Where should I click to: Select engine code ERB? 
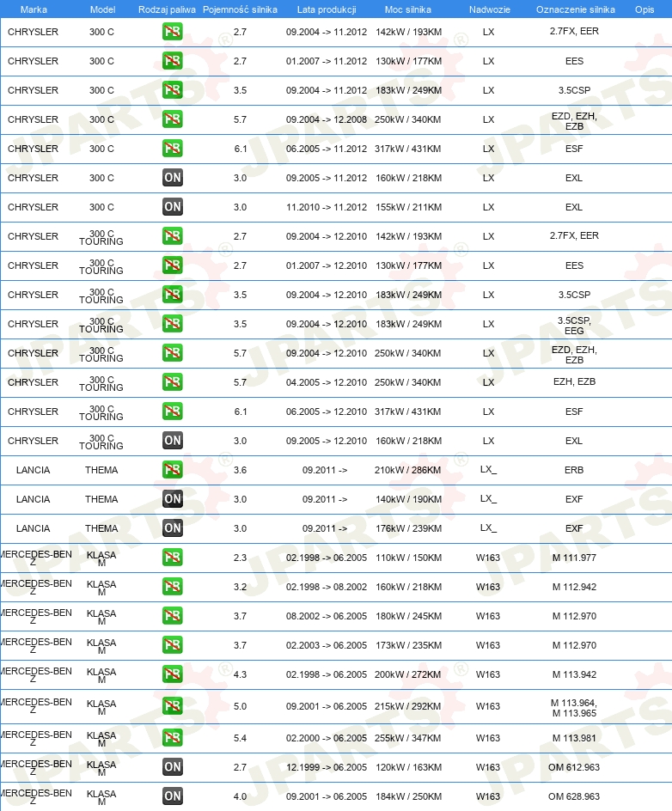[574, 470]
